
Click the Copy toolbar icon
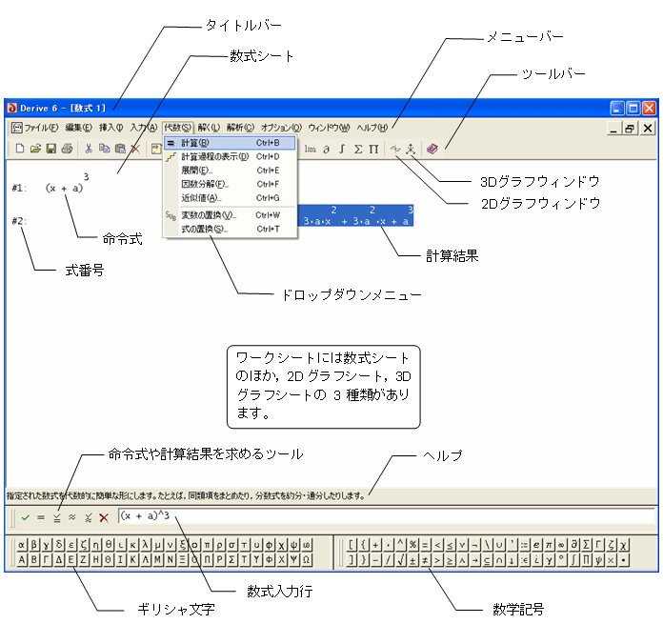click(104, 149)
